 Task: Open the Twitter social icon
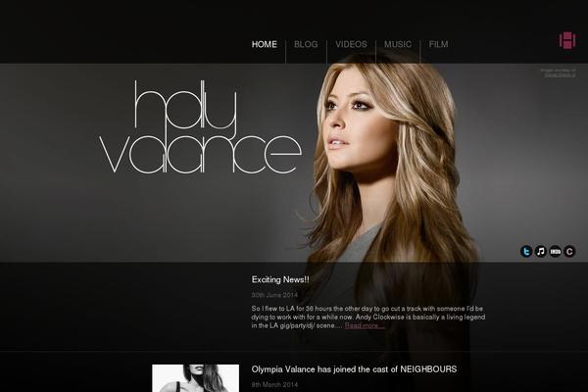(526, 251)
